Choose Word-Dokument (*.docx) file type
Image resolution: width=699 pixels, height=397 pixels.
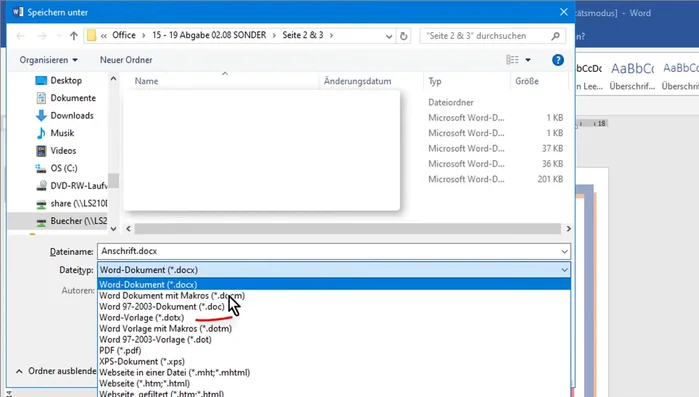click(334, 284)
